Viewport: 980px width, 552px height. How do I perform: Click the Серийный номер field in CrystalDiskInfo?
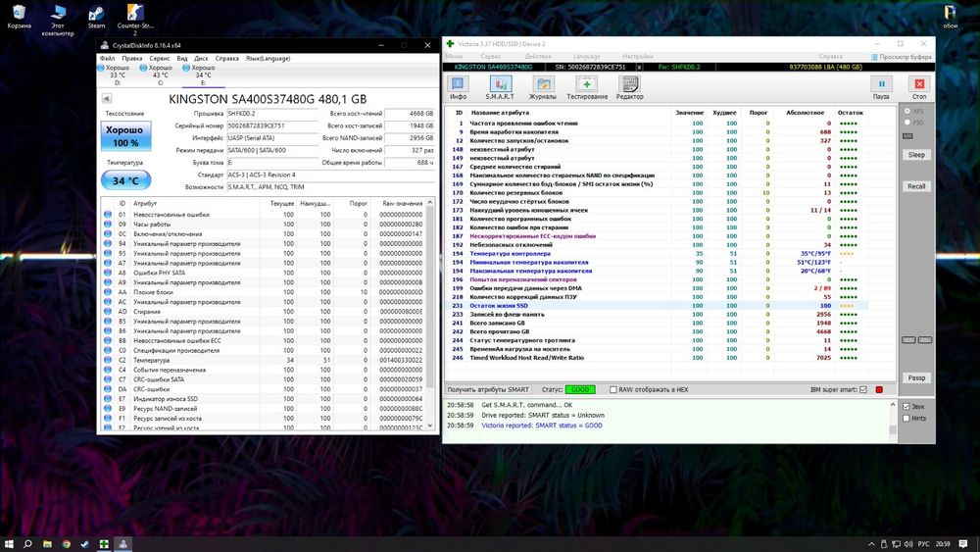click(x=272, y=125)
